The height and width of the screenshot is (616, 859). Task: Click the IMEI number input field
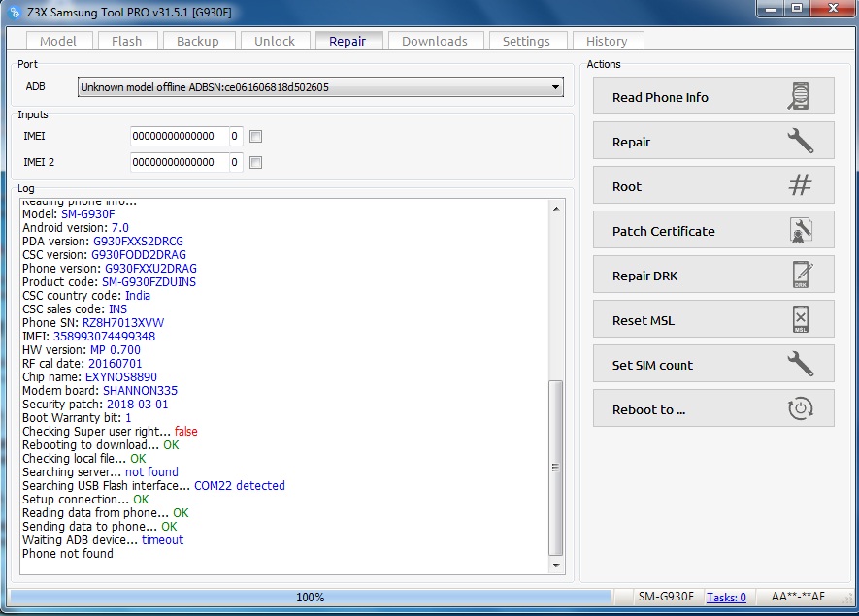[x=180, y=137]
